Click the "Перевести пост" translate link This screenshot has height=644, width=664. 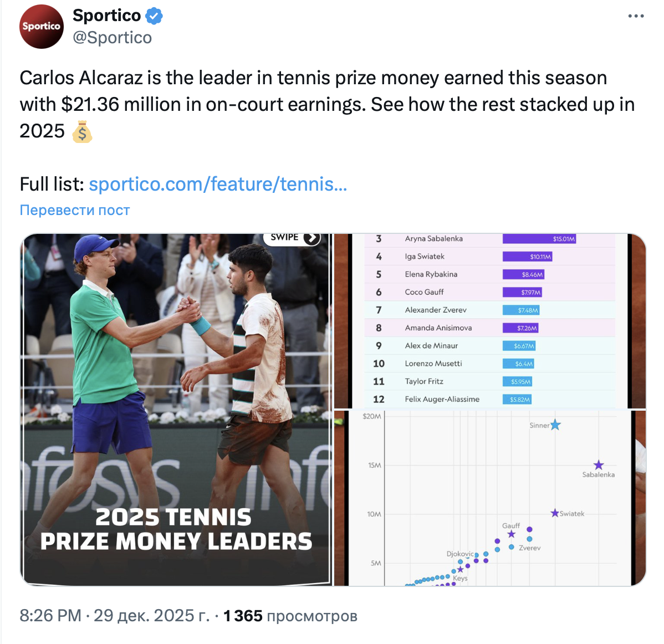pos(75,210)
